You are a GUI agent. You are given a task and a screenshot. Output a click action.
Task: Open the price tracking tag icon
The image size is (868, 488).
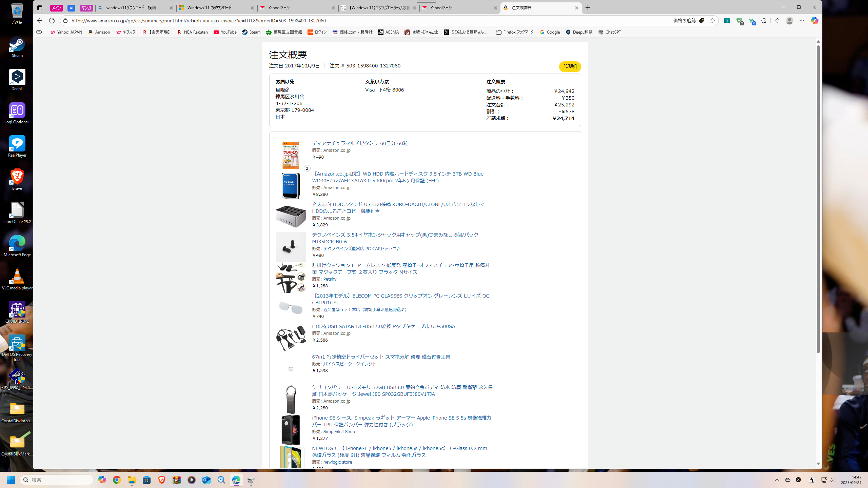(x=702, y=21)
